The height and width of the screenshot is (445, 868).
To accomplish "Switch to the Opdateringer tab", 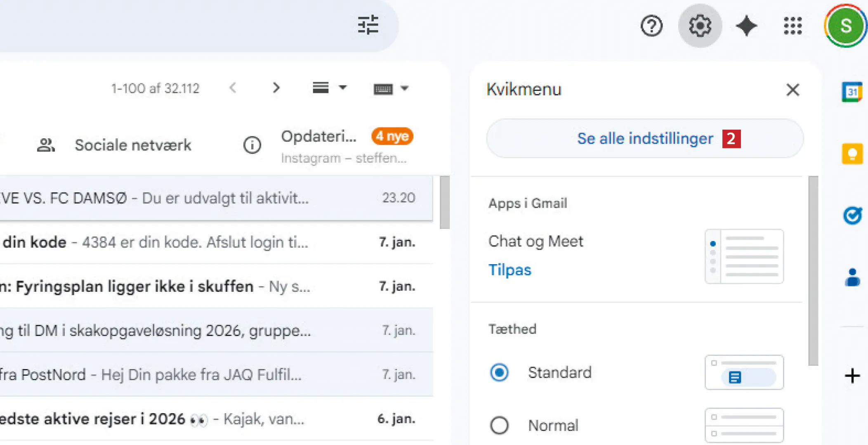I will coord(318,137).
